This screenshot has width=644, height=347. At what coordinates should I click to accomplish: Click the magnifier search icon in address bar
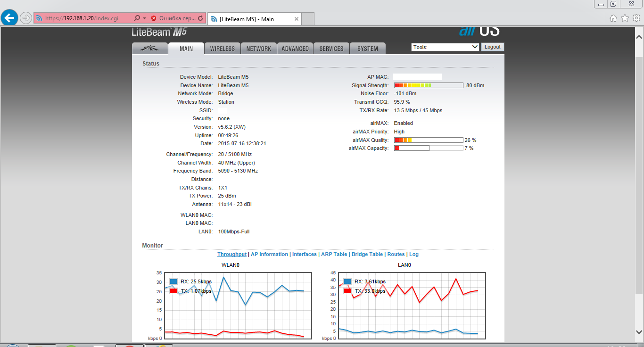137,18
